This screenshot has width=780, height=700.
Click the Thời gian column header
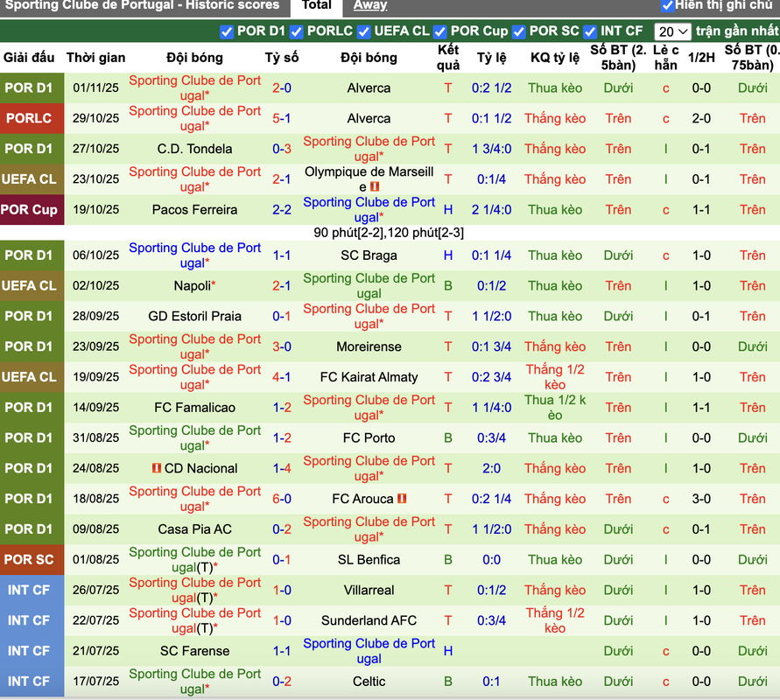[x=96, y=58]
